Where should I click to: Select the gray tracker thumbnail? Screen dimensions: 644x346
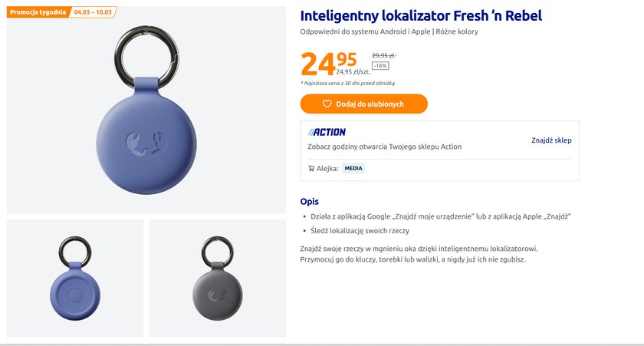tap(217, 278)
